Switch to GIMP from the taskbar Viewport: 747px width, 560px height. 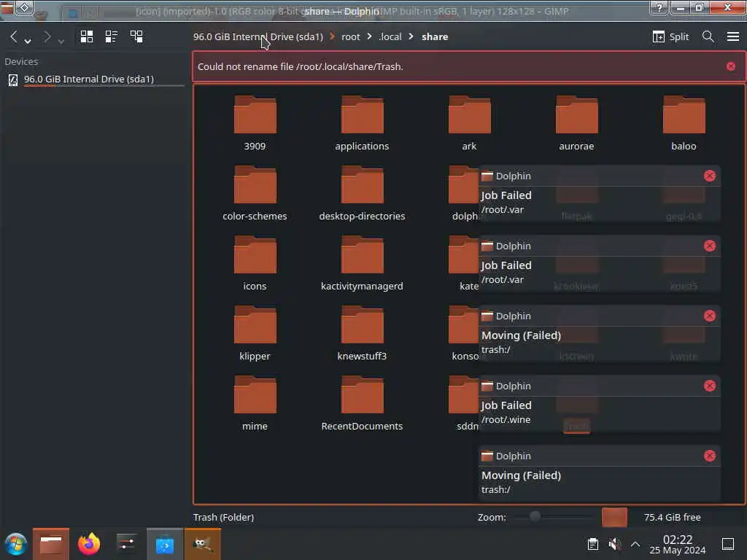click(x=203, y=544)
